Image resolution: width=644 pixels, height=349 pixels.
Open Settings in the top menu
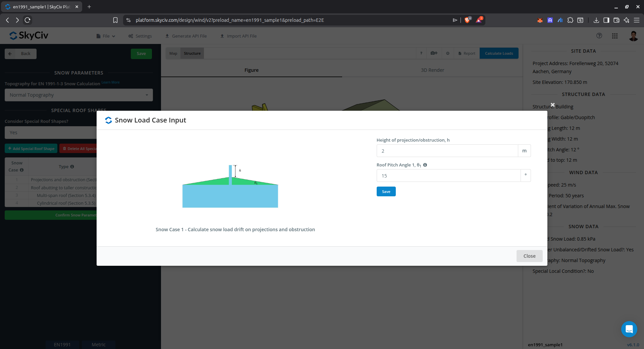tap(140, 36)
